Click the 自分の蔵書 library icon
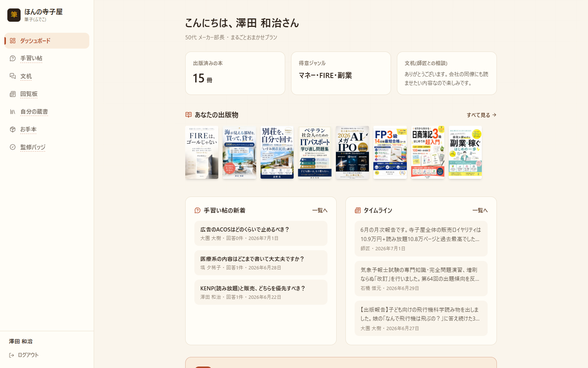The width and height of the screenshot is (588, 368). click(x=13, y=112)
